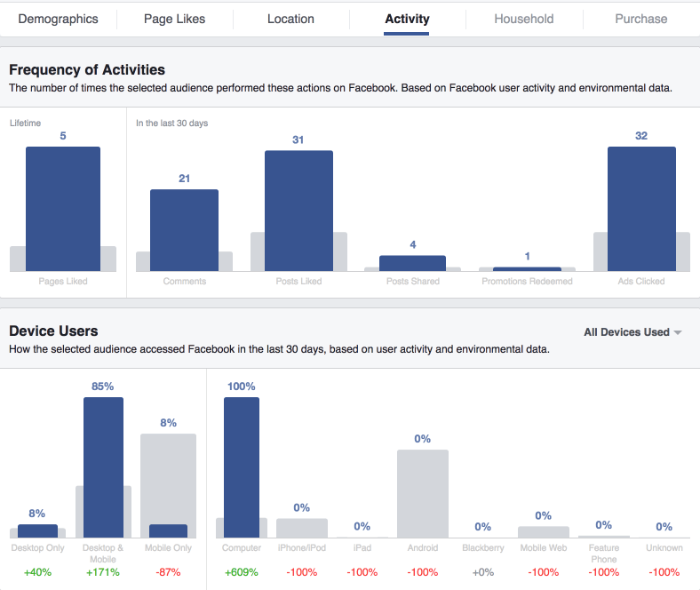
Task: Click the Comments bar showing 21
Action: pyautogui.click(x=184, y=229)
